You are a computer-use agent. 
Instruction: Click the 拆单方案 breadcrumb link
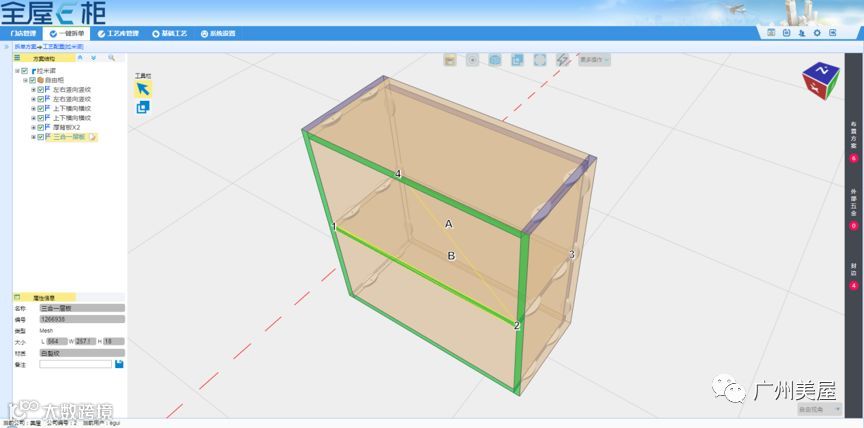click(x=25, y=47)
